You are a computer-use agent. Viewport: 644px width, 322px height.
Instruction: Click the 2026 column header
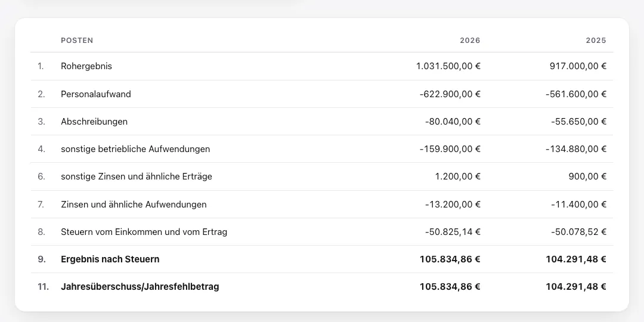pyautogui.click(x=470, y=41)
